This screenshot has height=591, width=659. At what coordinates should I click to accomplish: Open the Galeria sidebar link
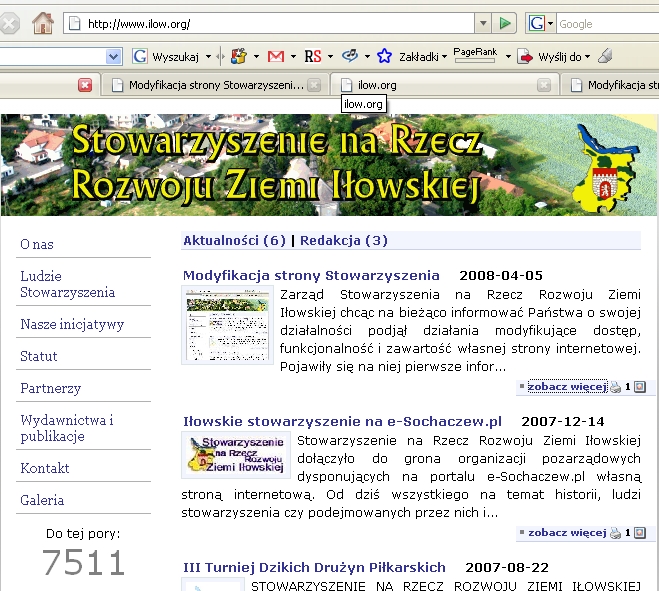tap(42, 500)
